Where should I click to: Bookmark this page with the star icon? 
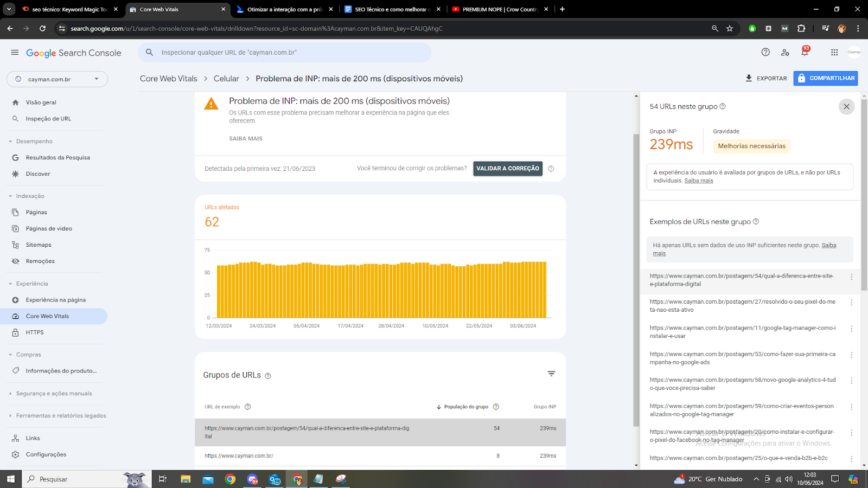point(730,28)
